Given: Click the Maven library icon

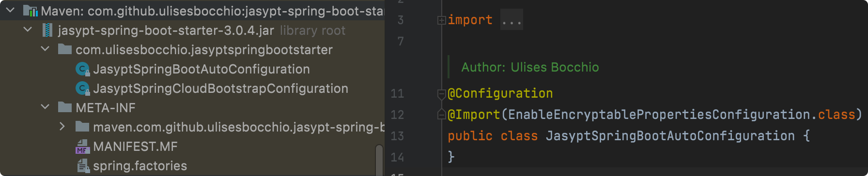Looking at the screenshot, I should [x=31, y=11].
